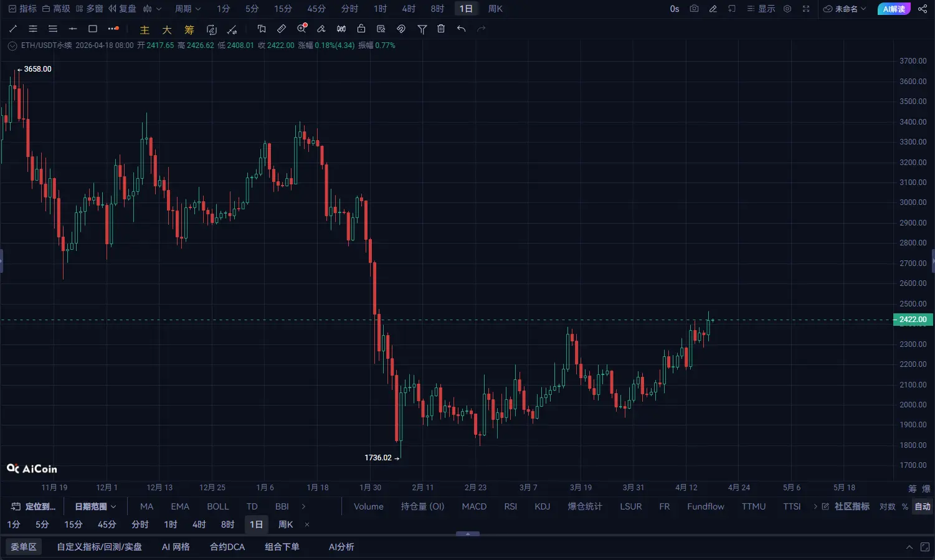Screen dimensions: 935x560
Task: Open the AI 网格 tab
Action: point(176,547)
